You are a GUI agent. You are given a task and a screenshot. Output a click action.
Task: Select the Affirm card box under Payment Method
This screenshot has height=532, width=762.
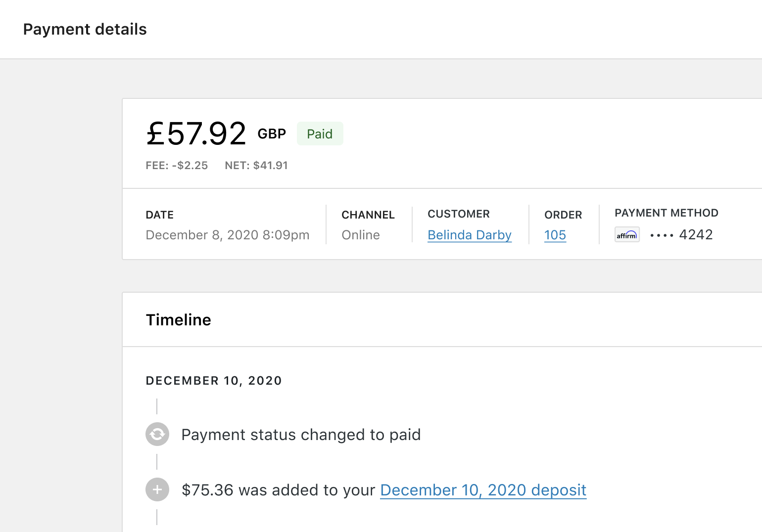[627, 234]
